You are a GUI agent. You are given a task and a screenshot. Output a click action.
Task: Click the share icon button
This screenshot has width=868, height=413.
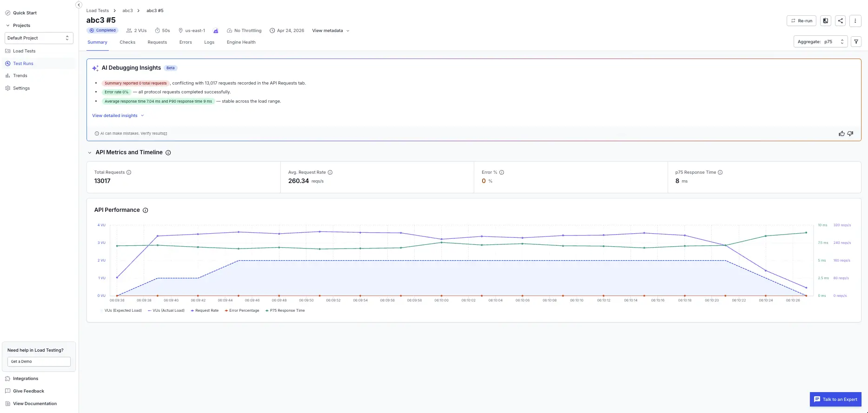840,20
